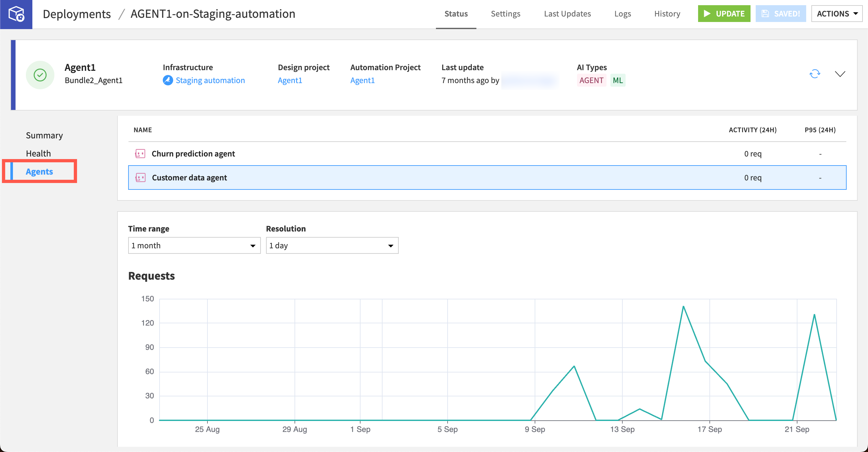Open the Automation Project Agent1 link
Screen dimensions: 868x452
tap(362, 80)
